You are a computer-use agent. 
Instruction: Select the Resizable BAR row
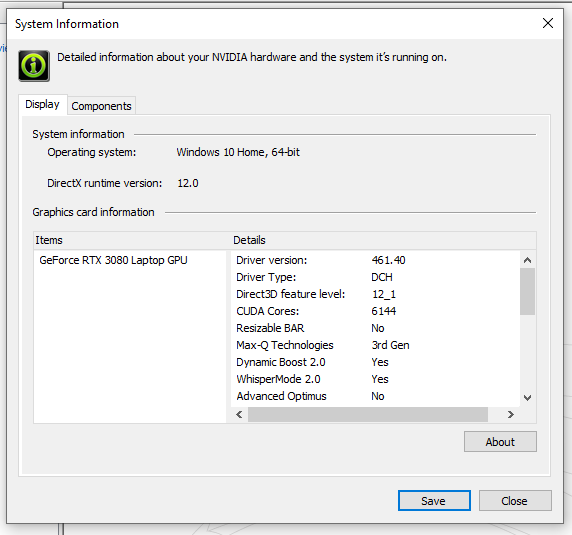click(375, 328)
